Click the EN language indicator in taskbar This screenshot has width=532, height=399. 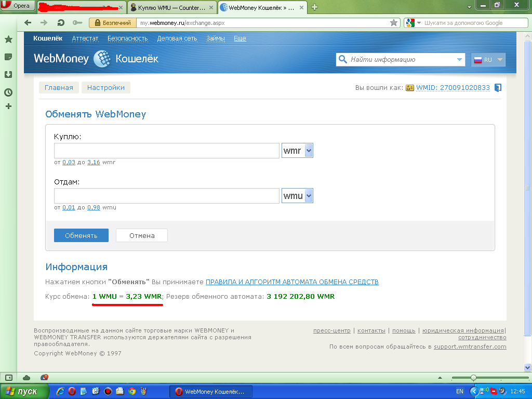460,392
